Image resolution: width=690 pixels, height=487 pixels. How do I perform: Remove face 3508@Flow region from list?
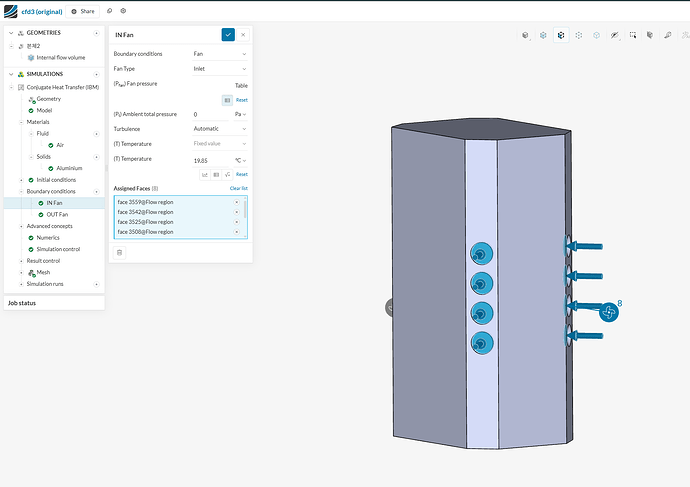236,232
